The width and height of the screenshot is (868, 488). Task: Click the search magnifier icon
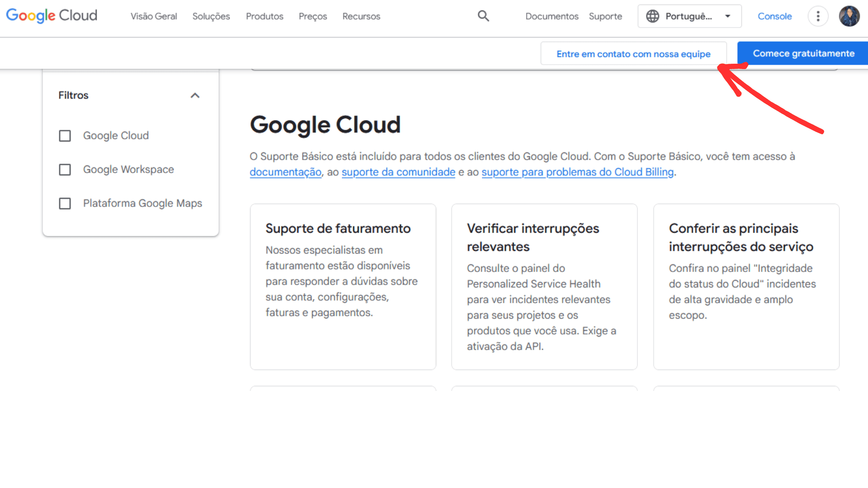[x=483, y=16]
